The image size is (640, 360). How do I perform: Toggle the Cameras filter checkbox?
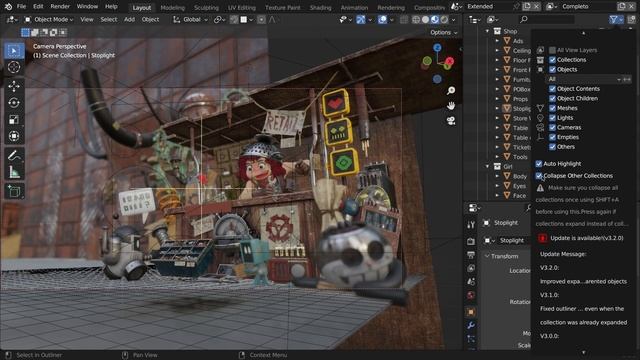point(552,127)
